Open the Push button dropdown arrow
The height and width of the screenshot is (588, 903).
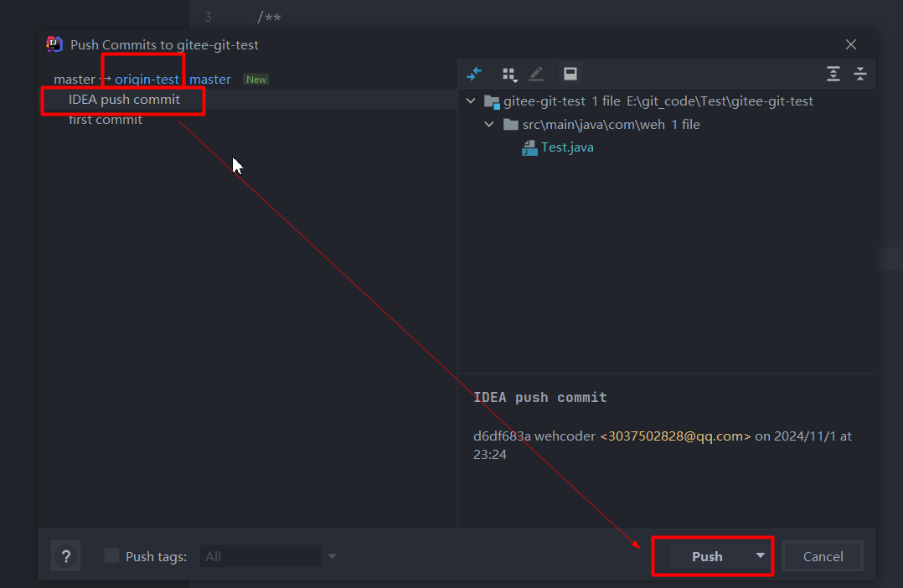761,555
